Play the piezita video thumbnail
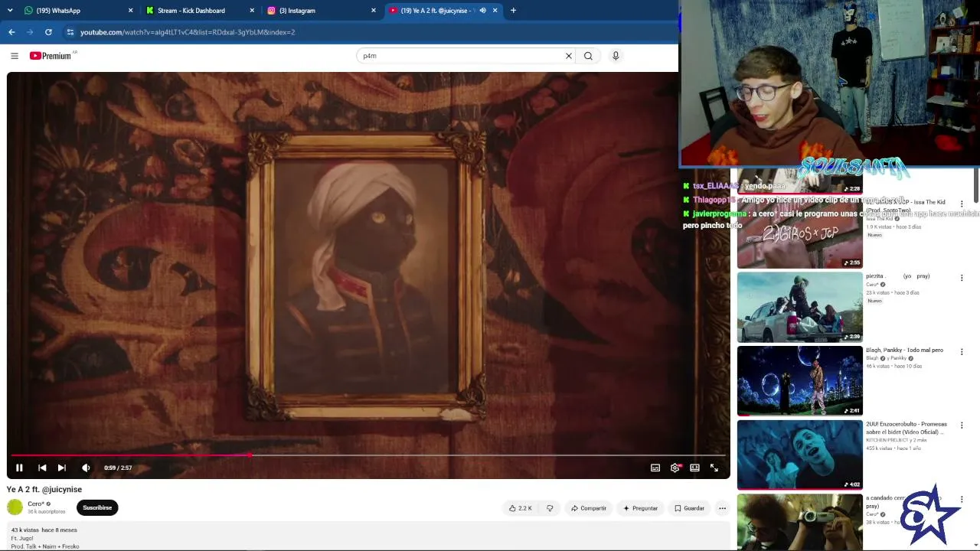 (799, 307)
